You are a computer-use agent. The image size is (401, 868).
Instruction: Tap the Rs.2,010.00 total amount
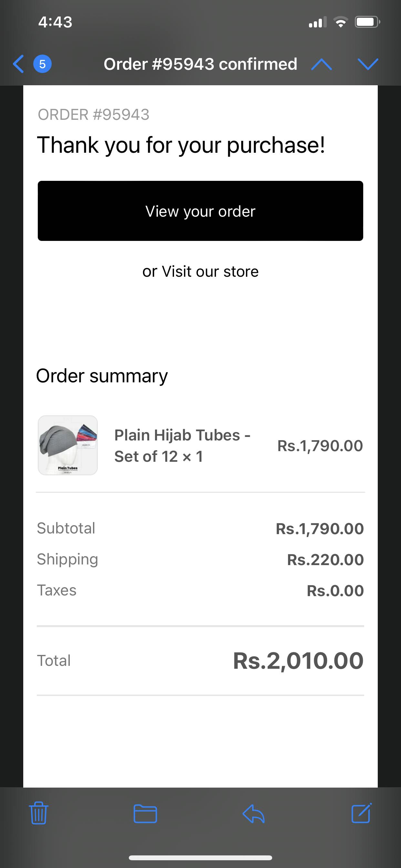click(x=298, y=660)
